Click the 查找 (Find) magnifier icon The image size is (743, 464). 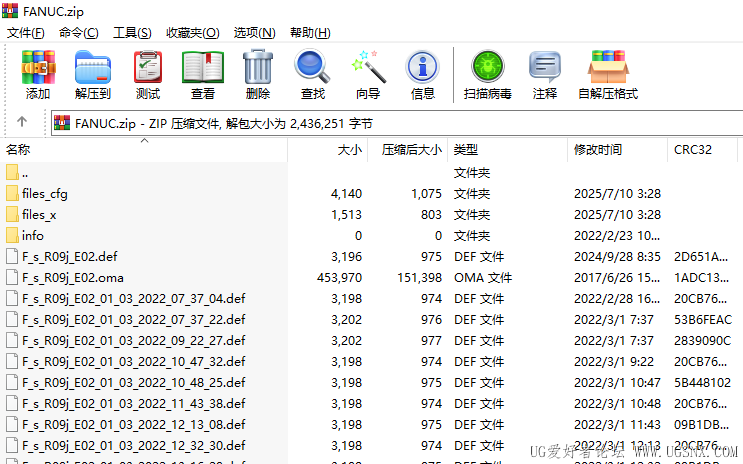pos(312,67)
